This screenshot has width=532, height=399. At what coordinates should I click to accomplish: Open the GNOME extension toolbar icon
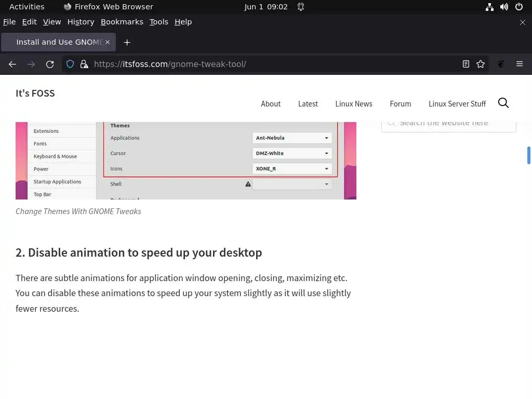501,64
